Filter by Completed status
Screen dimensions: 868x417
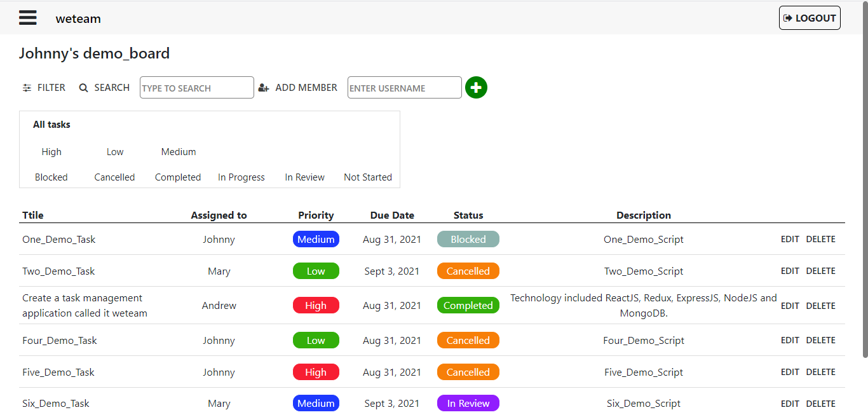(178, 177)
